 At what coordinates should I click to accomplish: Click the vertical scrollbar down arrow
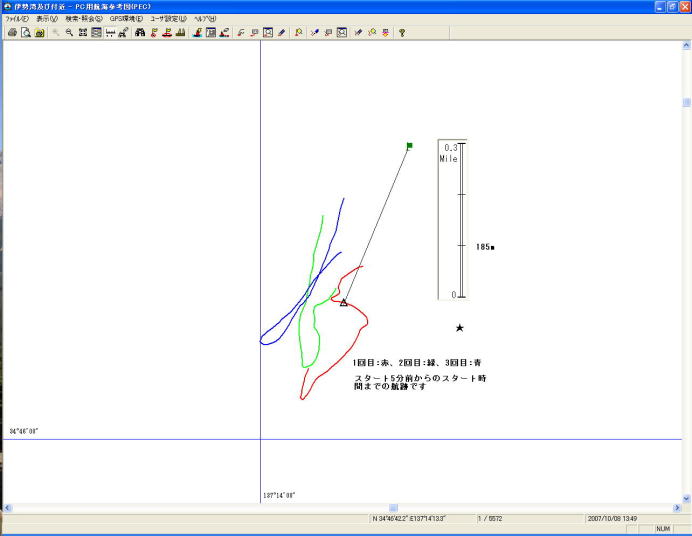click(x=686, y=499)
